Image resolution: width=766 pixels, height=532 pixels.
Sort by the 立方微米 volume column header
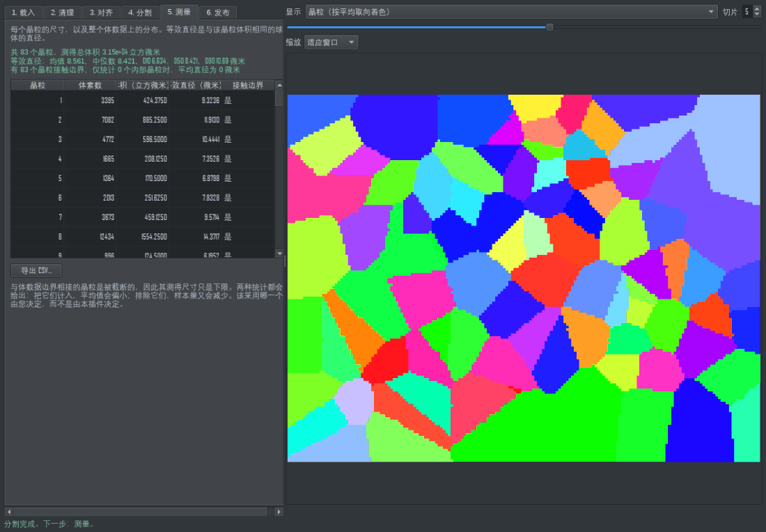143,85
